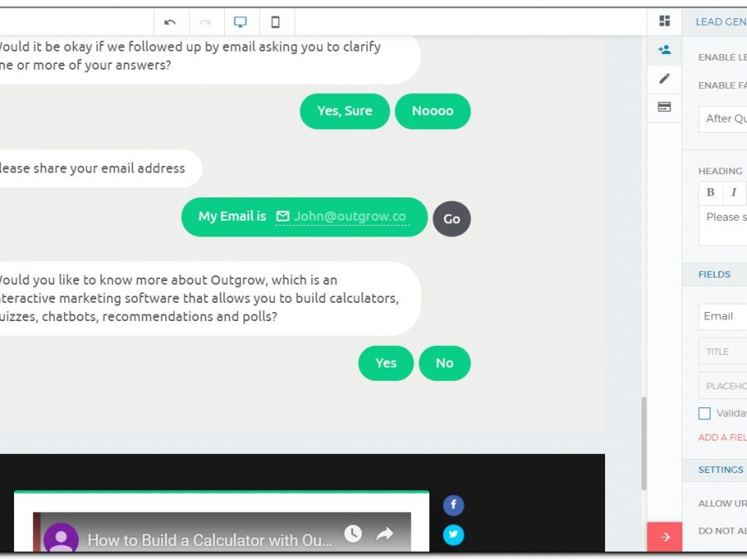Click the red arrow collapse button
The image size is (747, 560).
[x=664, y=537]
